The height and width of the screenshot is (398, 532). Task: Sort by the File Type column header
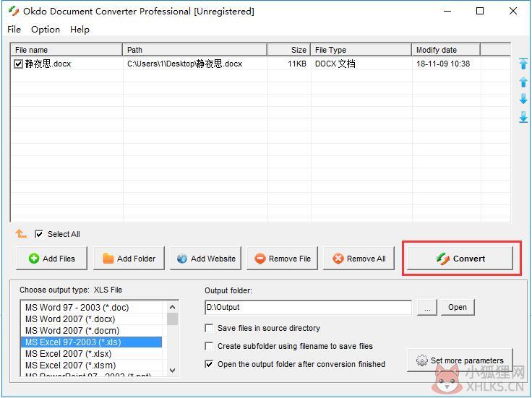[x=361, y=50]
